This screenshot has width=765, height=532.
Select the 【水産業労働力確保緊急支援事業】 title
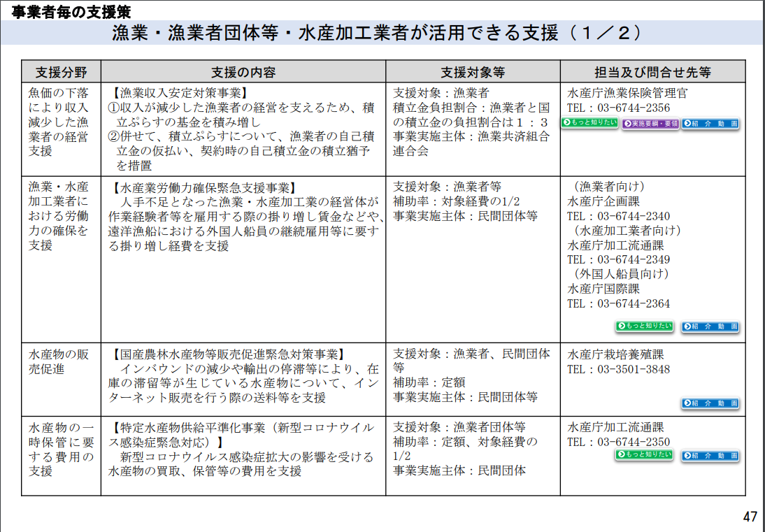click(205, 187)
